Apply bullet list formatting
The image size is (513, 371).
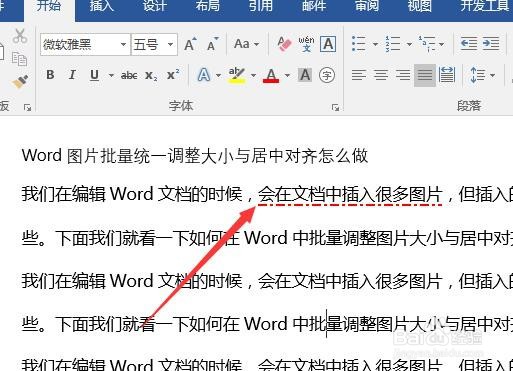(359, 44)
